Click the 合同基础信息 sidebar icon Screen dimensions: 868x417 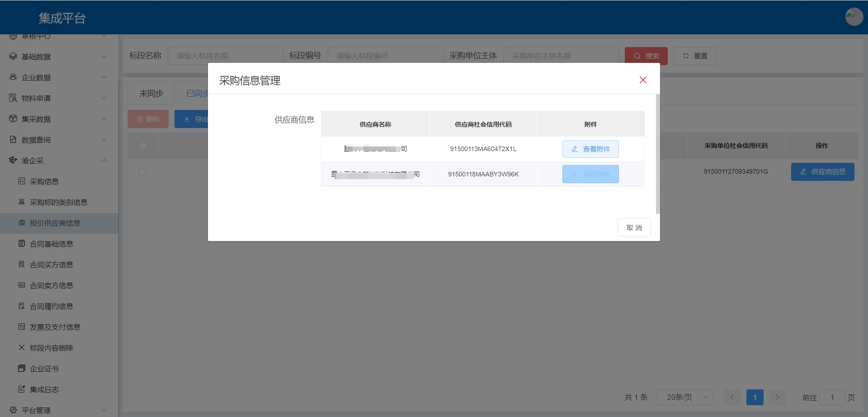(x=22, y=244)
